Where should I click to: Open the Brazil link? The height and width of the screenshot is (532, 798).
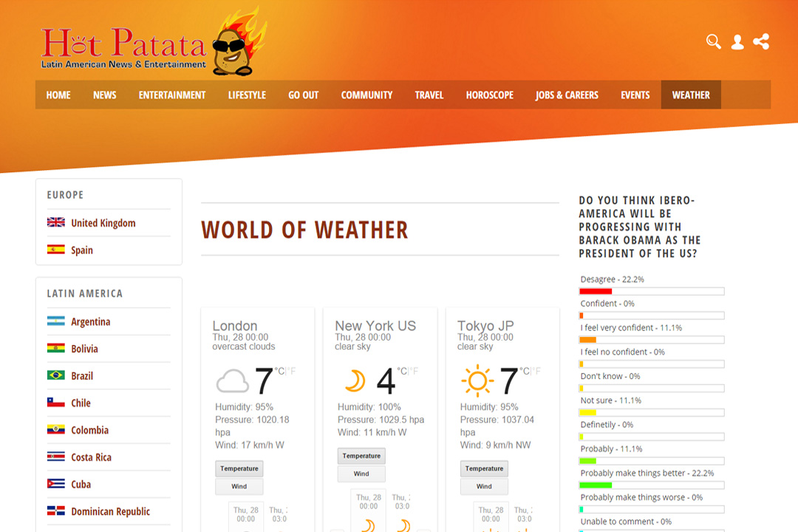(x=82, y=375)
